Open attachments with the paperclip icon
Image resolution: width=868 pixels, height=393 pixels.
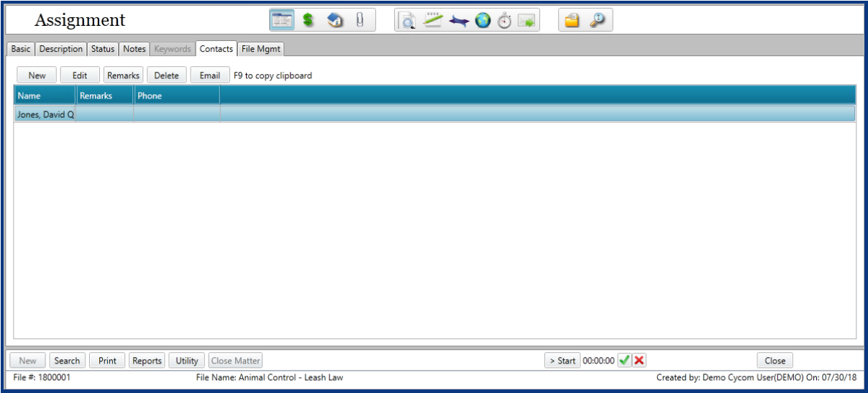[360, 21]
